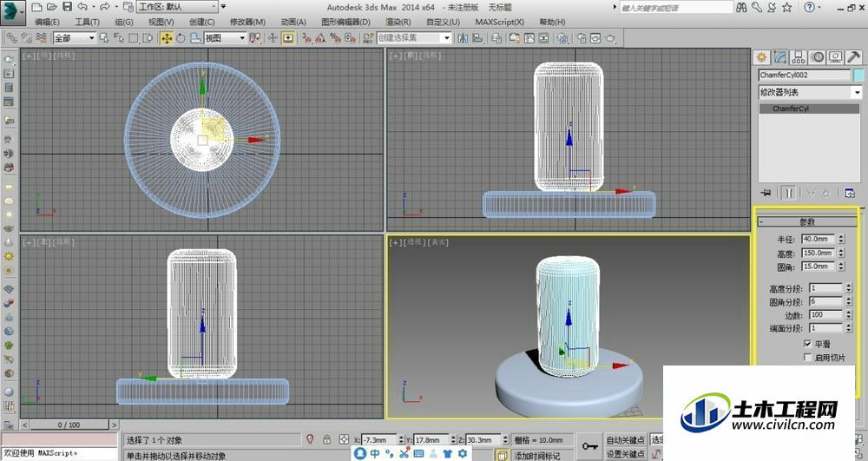Click the time slider 0 / 100
Image resolution: width=868 pixels, height=461 pixels.
tap(69, 425)
